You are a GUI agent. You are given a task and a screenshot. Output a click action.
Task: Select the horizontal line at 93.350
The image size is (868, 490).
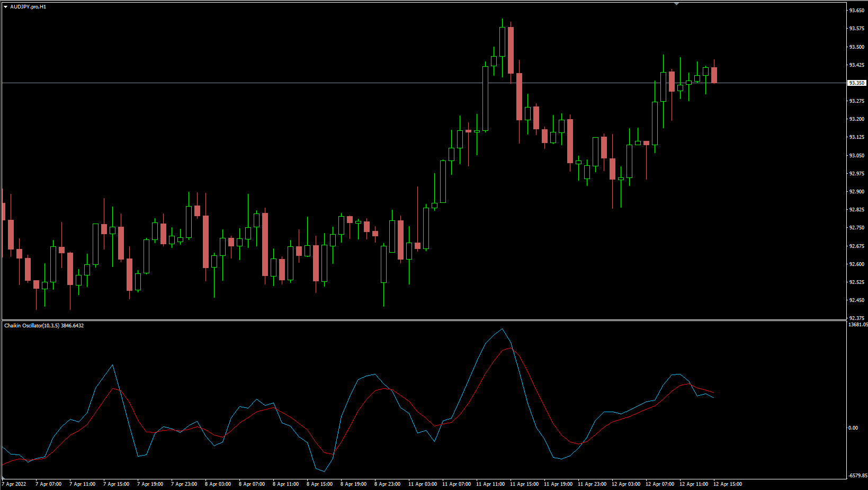pos(371,83)
